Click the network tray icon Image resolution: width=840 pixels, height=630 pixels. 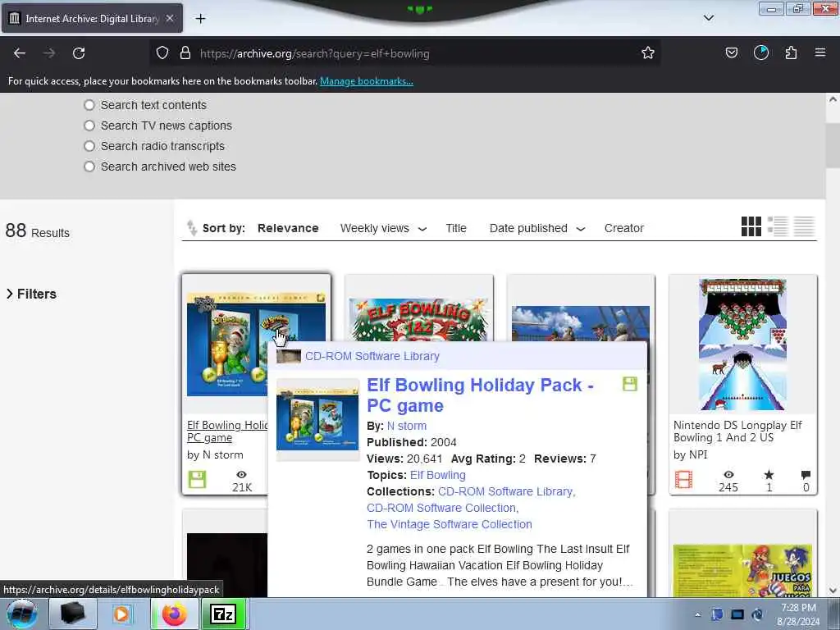point(737,614)
